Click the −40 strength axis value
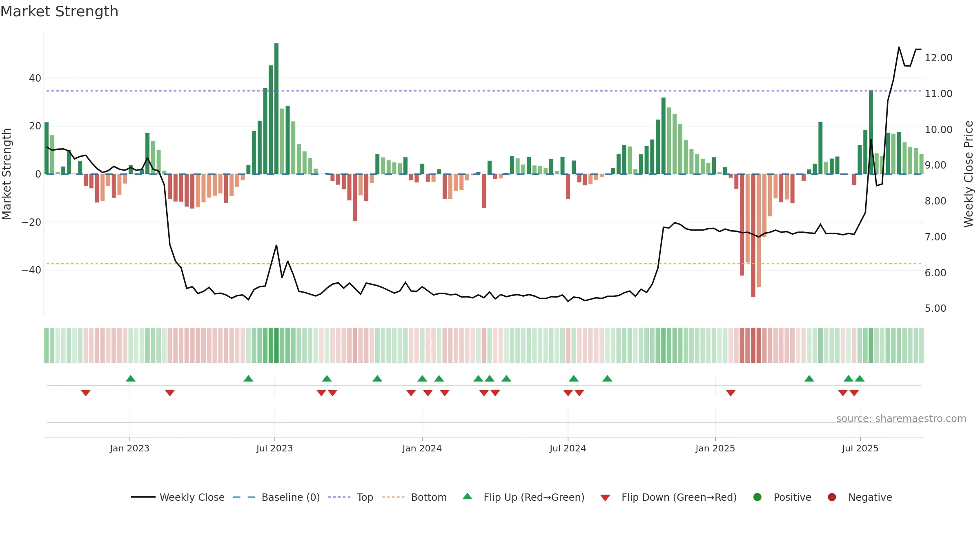Viewport: 980px width, 551px height. (x=31, y=270)
